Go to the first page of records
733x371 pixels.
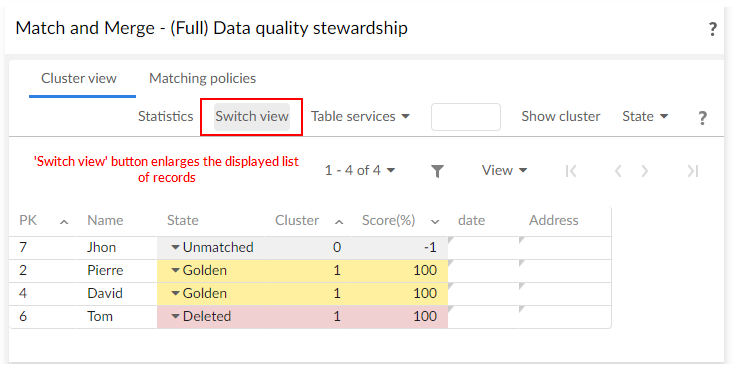pos(571,171)
